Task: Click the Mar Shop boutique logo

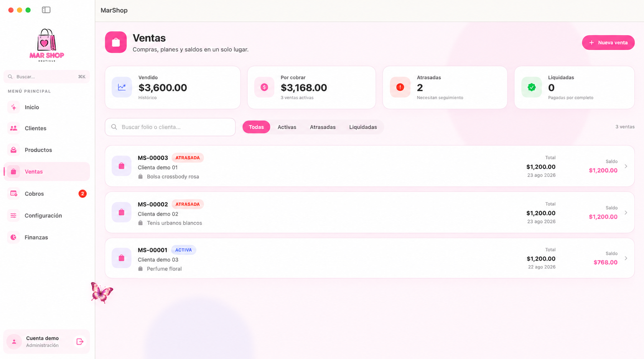Action: pos(47,45)
